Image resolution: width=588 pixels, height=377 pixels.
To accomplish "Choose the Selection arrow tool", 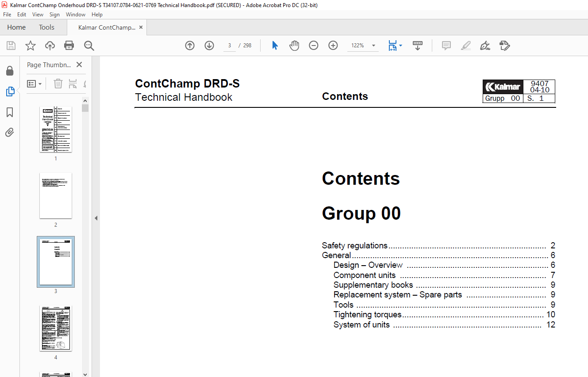I will coord(275,46).
